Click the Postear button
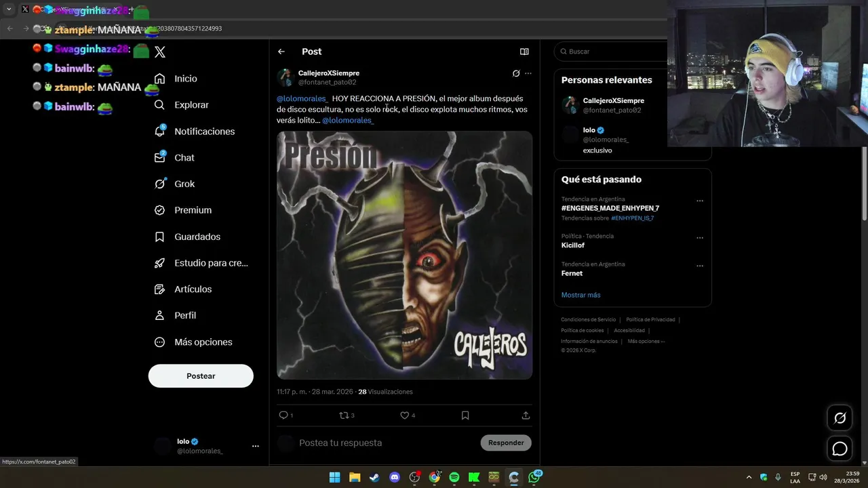Viewport: 868px width, 488px height. pyautogui.click(x=201, y=376)
